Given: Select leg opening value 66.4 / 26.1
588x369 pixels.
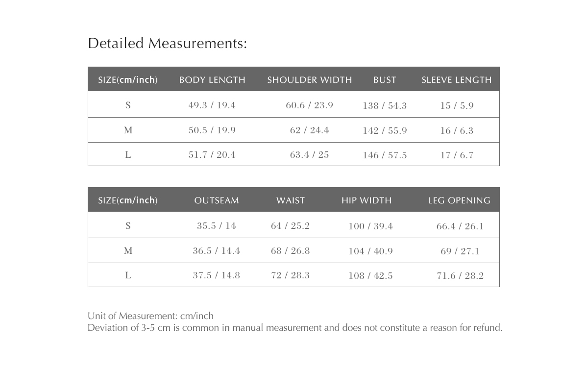Looking at the screenshot, I should click(x=460, y=226).
